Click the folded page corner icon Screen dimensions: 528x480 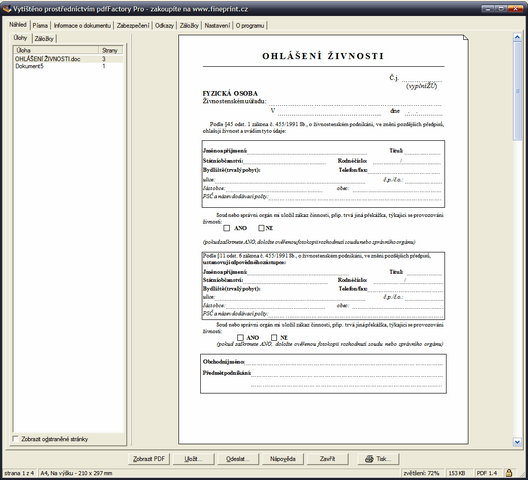(465, 37)
